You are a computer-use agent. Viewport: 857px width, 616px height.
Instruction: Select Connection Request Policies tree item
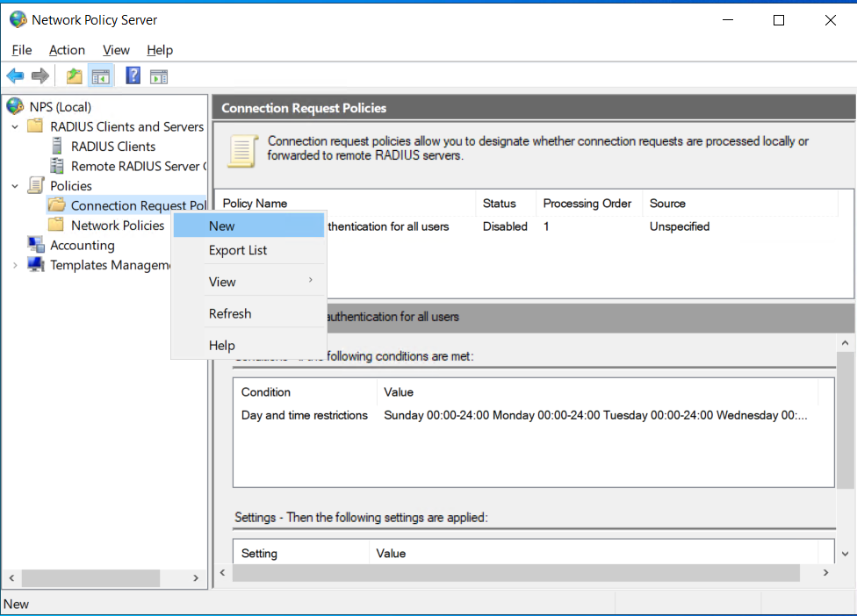pos(139,205)
